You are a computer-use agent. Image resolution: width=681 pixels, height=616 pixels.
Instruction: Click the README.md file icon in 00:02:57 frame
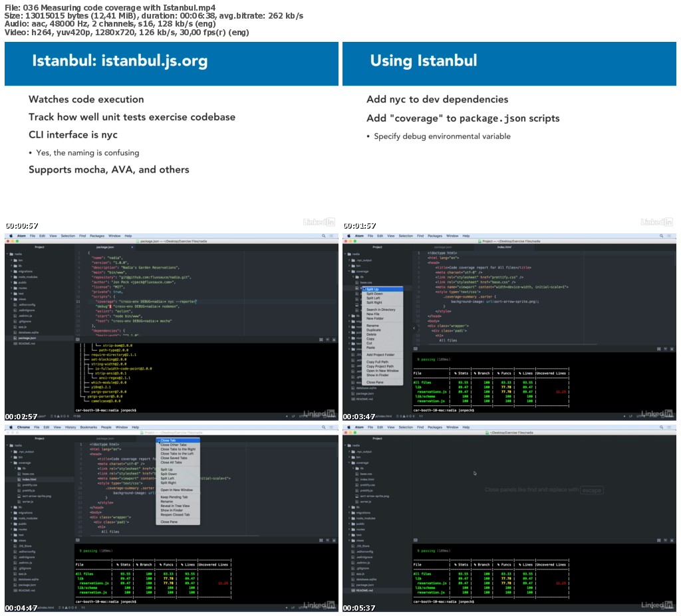[x=16, y=344]
